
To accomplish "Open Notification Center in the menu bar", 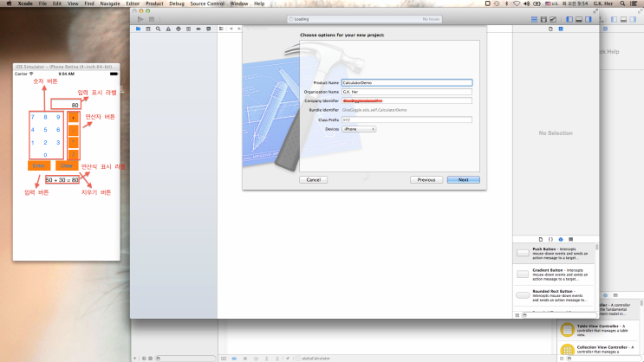I will point(634,3).
